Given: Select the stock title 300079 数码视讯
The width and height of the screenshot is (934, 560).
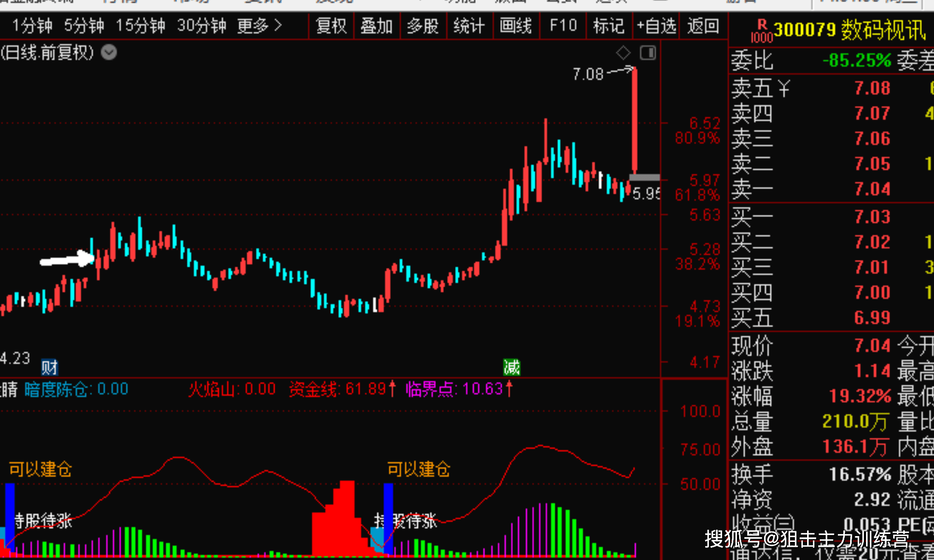Looking at the screenshot, I should (x=850, y=30).
